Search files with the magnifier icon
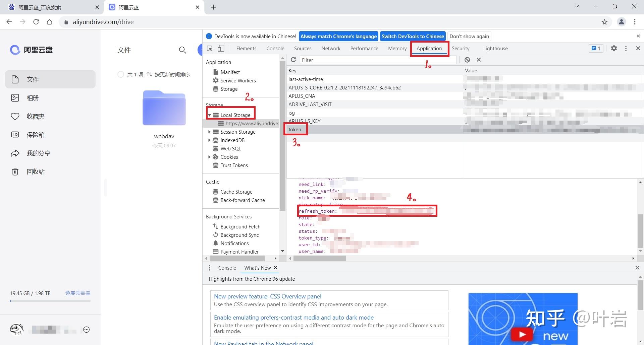Screen dimensions: 644x345 pos(182,50)
